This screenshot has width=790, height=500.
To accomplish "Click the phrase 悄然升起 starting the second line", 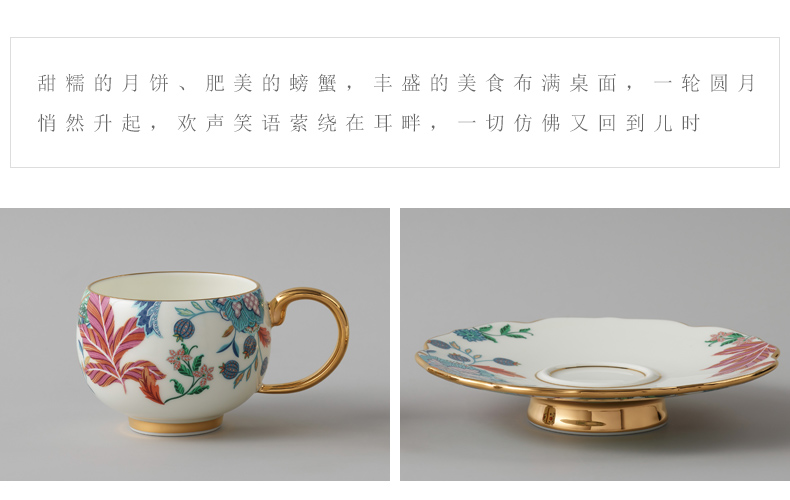I will click(x=89, y=123).
